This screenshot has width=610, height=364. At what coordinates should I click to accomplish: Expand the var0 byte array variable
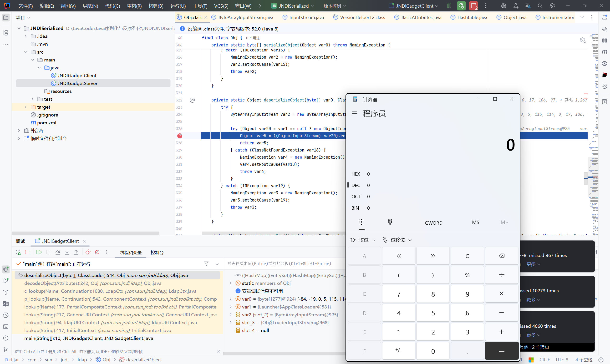(231, 299)
